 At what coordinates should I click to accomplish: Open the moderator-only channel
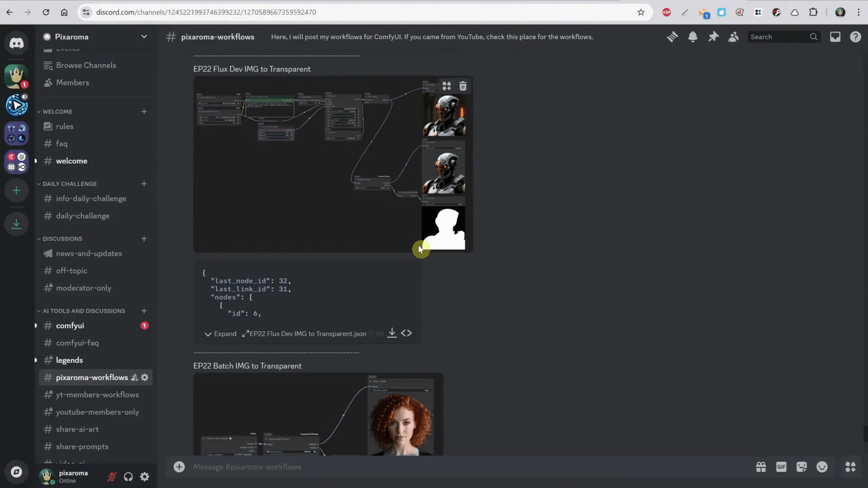point(95,288)
